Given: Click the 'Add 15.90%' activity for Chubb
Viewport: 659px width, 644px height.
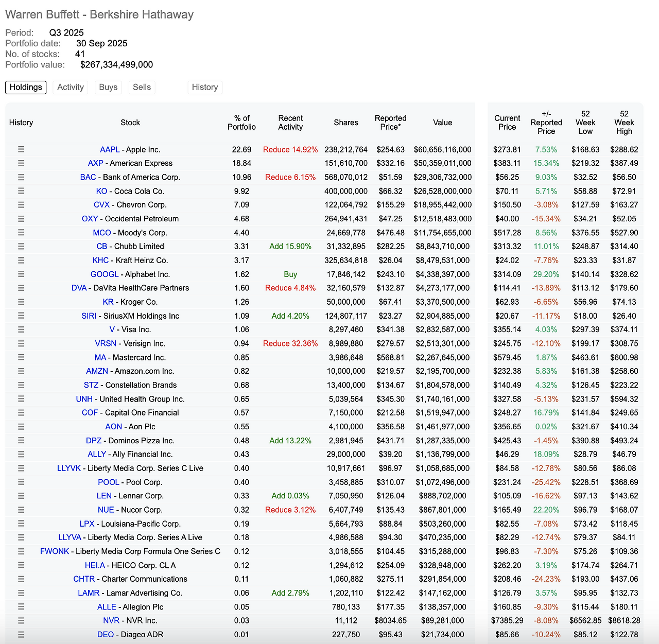Looking at the screenshot, I should [290, 247].
